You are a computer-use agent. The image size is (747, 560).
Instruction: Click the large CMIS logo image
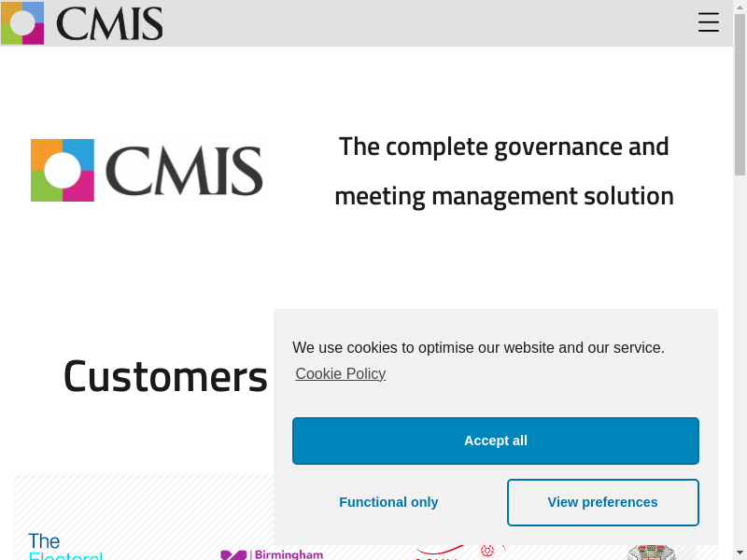tap(147, 171)
